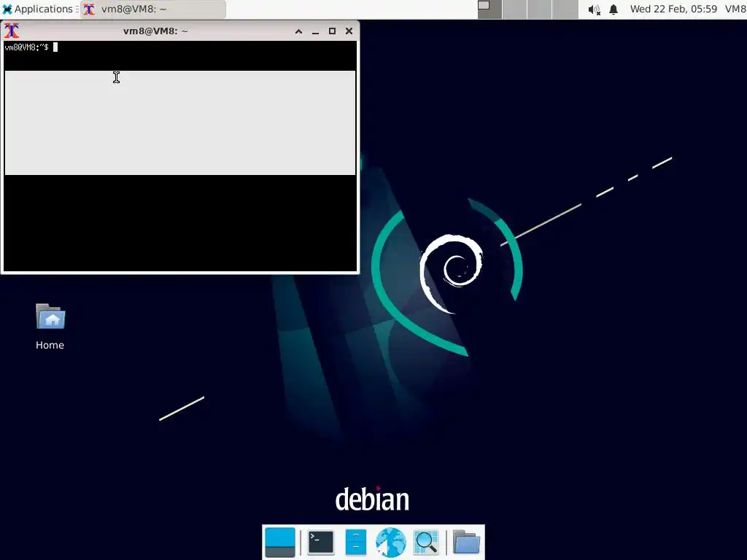Click the xterm window menu icon

tap(12, 31)
